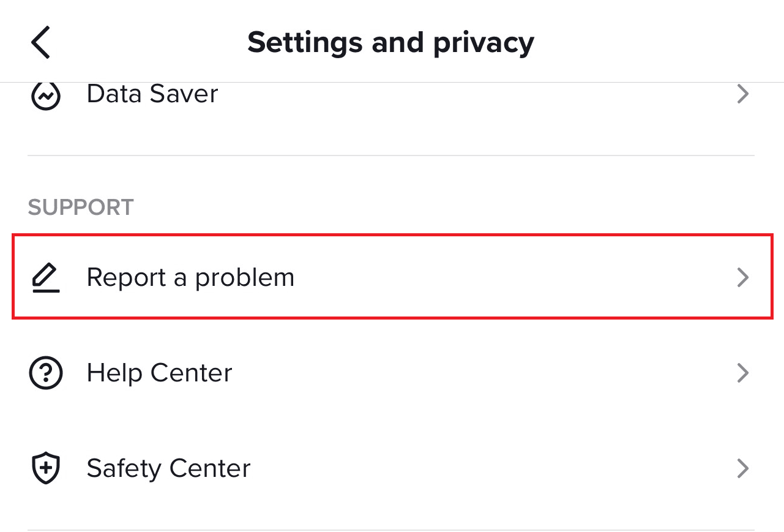Go back using the back arrow
784x532 pixels.
40,42
